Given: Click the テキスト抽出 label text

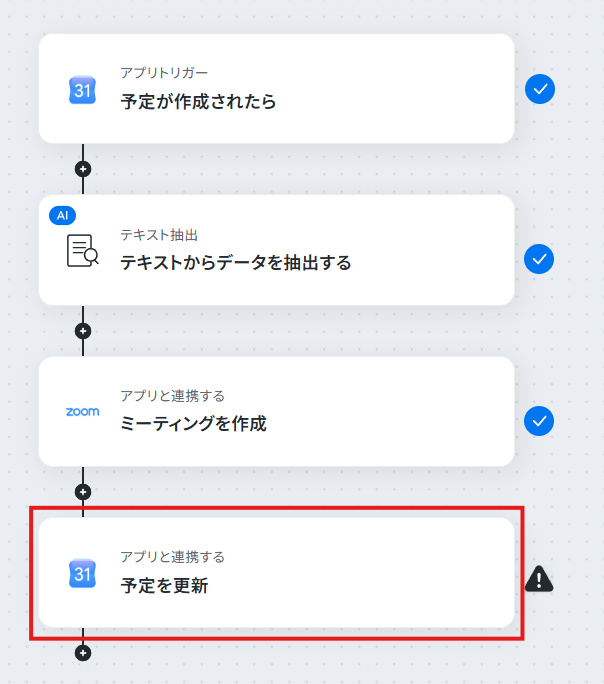Looking at the screenshot, I should (159, 235).
